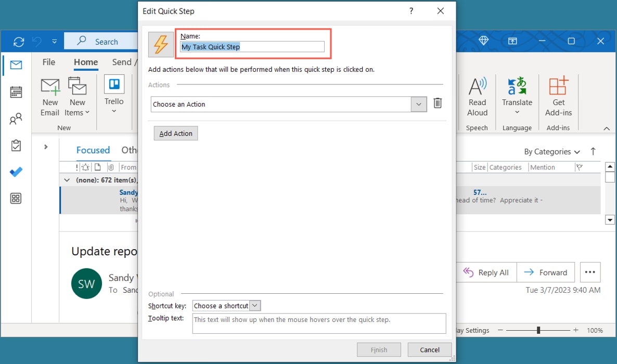Click the From column header
617x364 pixels.
click(x=128, y=167)
